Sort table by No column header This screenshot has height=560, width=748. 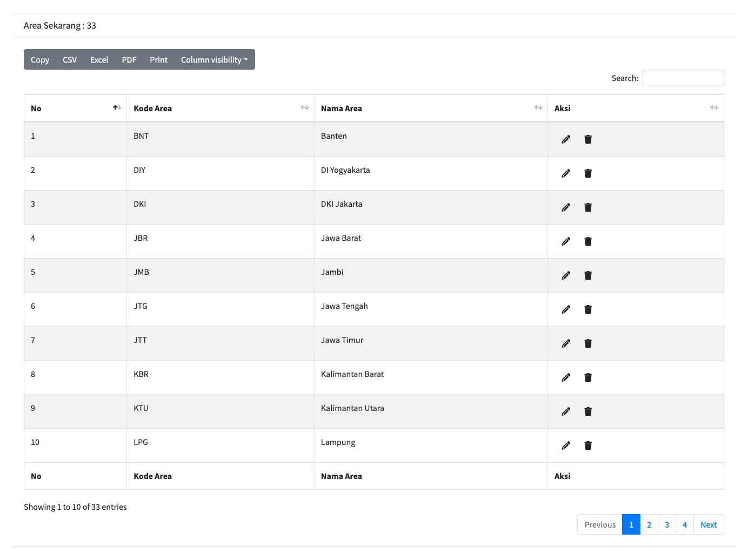click(x=76, y=109)
